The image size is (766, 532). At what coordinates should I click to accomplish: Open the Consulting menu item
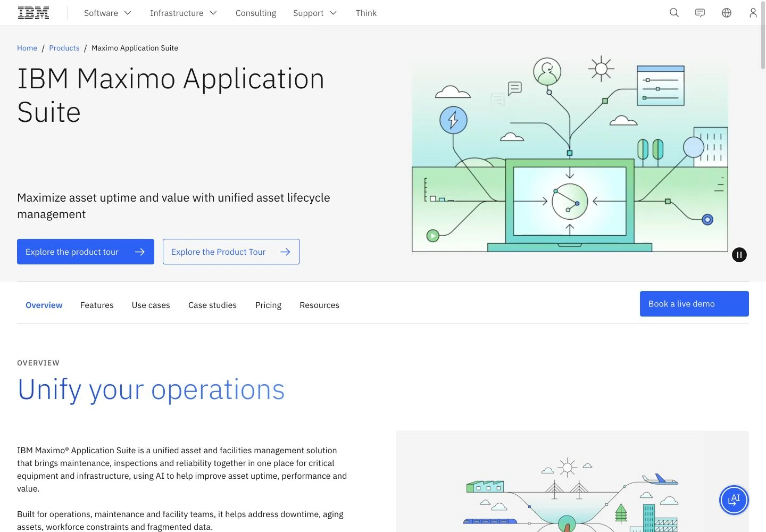[x=256, y=13]
